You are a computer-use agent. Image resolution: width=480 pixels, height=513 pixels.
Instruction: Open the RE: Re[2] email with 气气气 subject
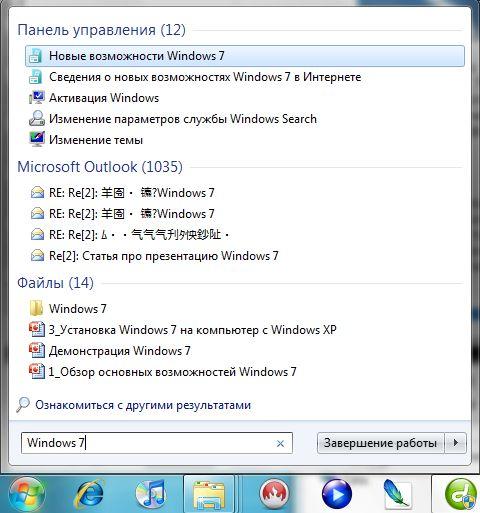(139, 235)
